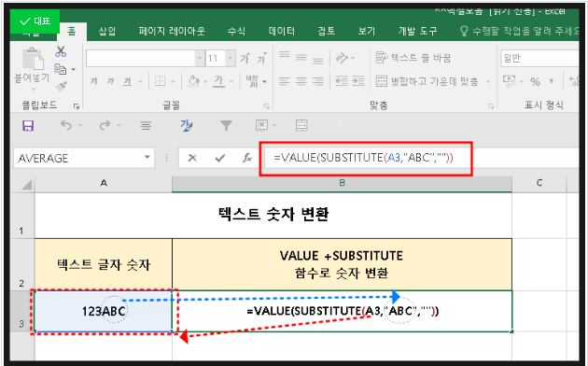Click the Filter funnel icon

click(226, 126)
